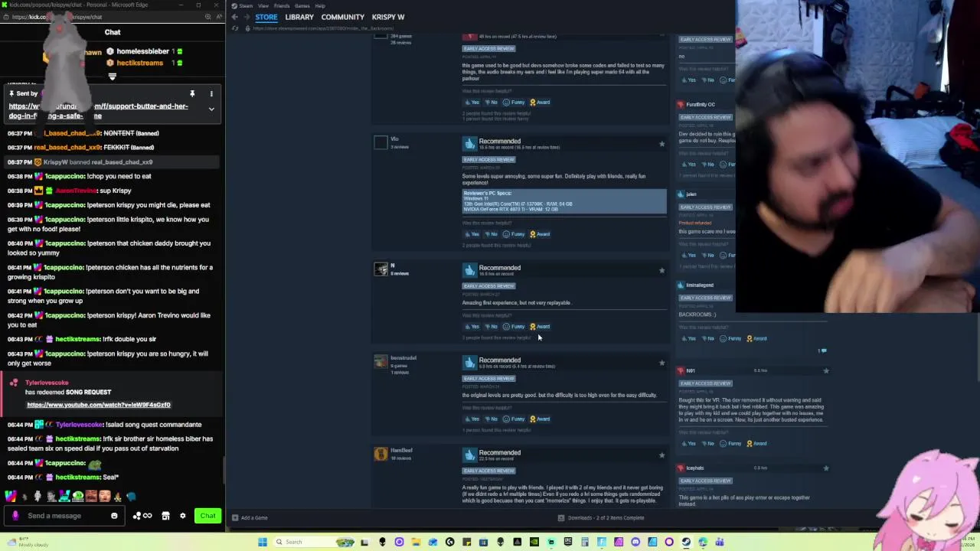Award the 'Amazing first experience' review
980x551 pixels.
pos(540,327)
